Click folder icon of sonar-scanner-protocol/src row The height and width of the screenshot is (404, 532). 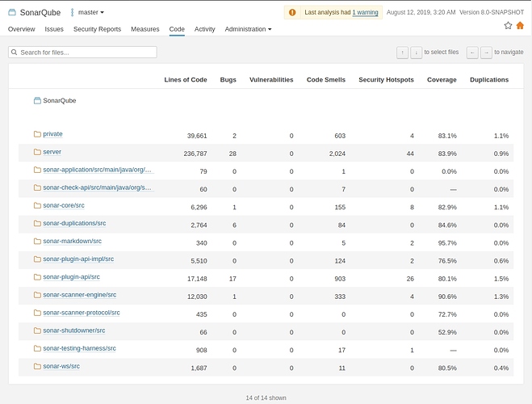[37, 313]
